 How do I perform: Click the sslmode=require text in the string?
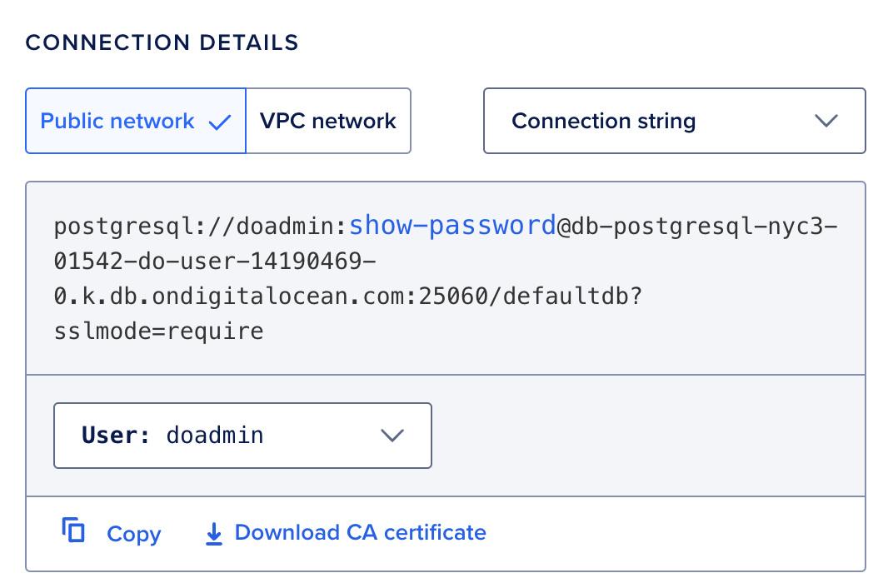158,331
